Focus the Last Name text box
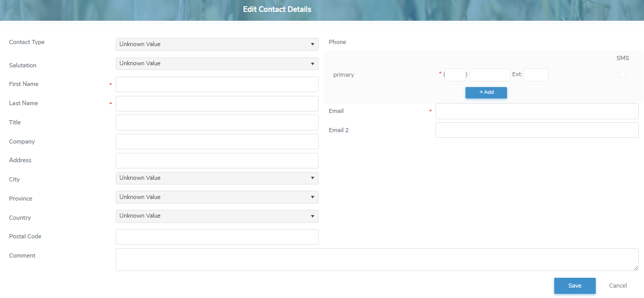This screenshot has height=298, width=644. [217, 104]
